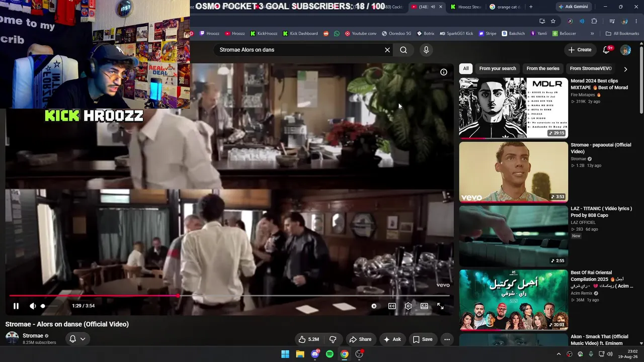
Task: Toggle closed captions on the video
Action: [x=392, y=306]
